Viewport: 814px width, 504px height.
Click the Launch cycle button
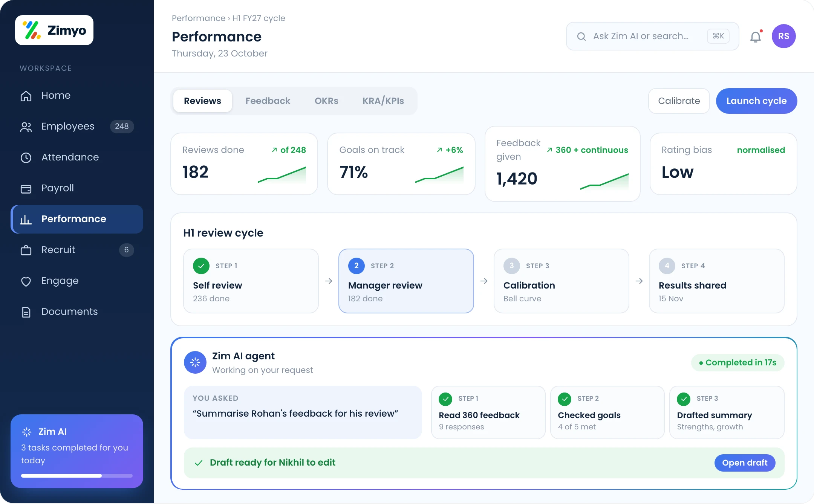pyautogui.click(x=756, y=101)
